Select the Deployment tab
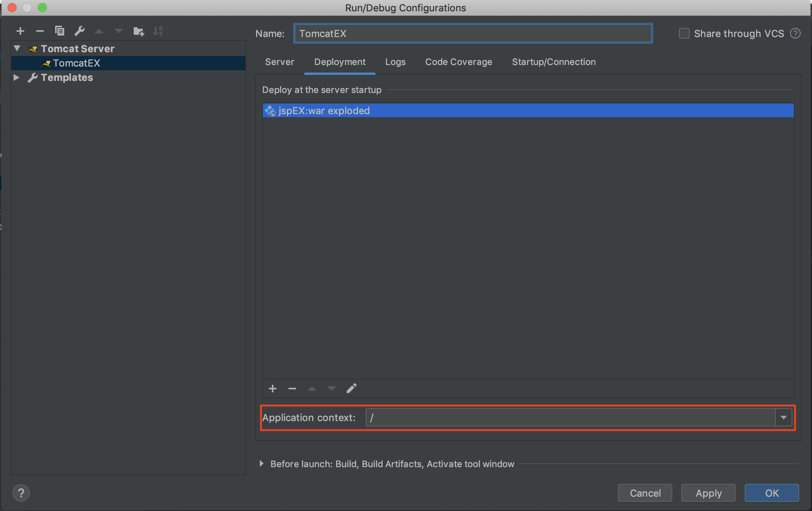This screenshot has width=812, height=511. click(x=340, y=62)
